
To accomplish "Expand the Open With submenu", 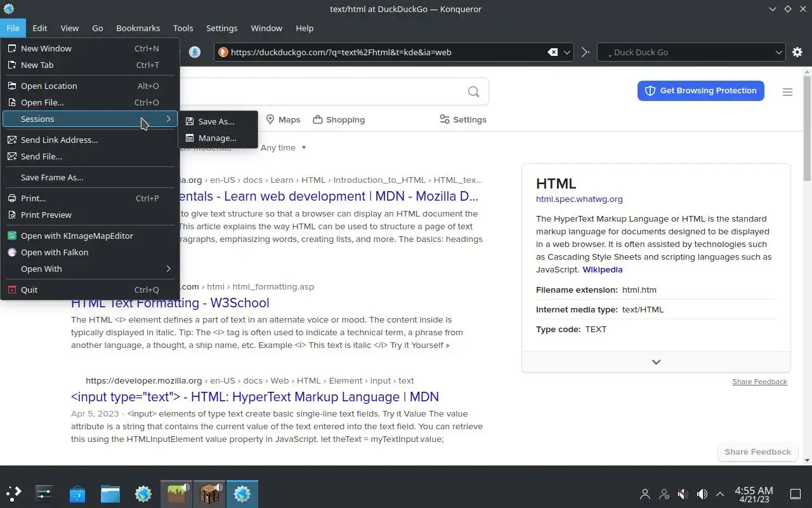I will click(x=90, y=269).
